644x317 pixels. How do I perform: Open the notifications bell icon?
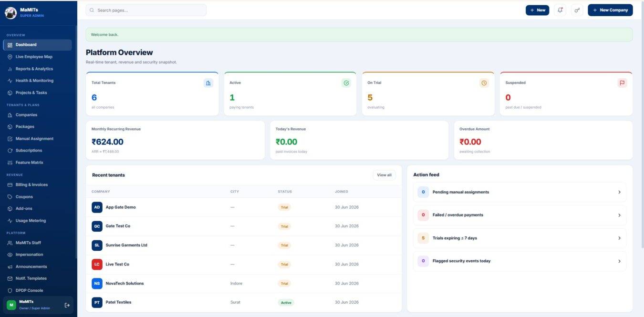coord(560,10)
